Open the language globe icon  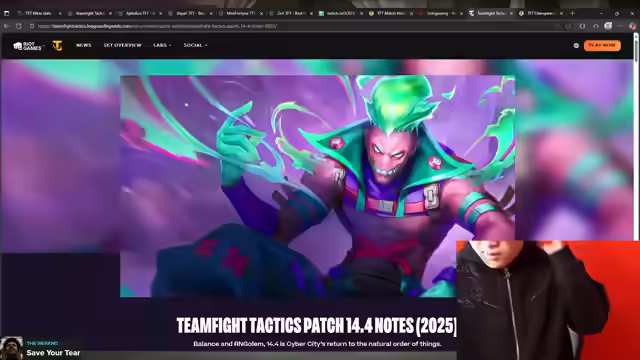point(576,46)
